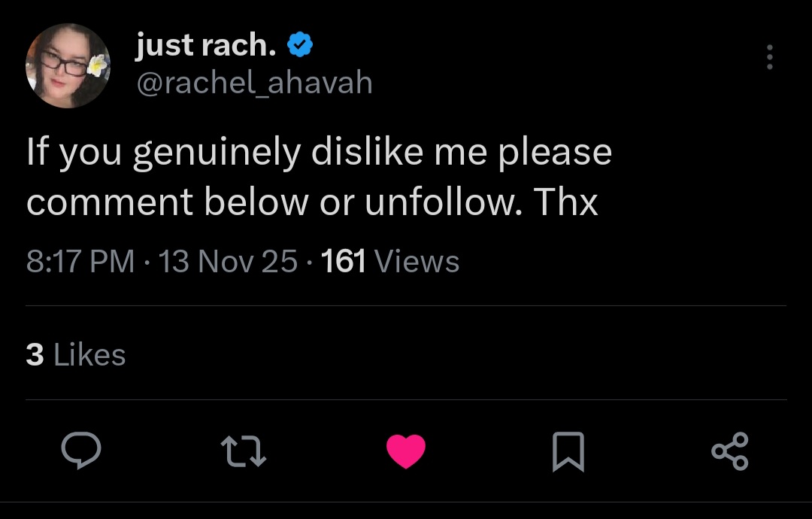Click the blue verified checkmark badge

(x=301, y=47)
